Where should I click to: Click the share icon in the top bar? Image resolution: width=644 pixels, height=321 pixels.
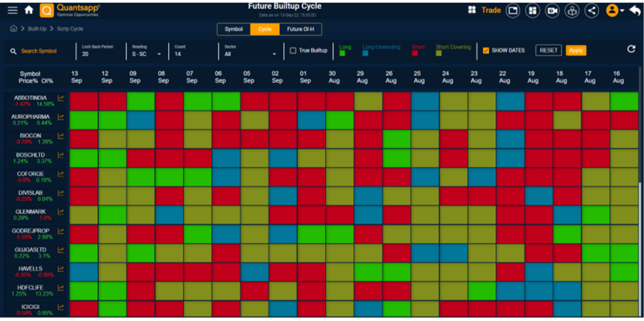coord(592,10)
